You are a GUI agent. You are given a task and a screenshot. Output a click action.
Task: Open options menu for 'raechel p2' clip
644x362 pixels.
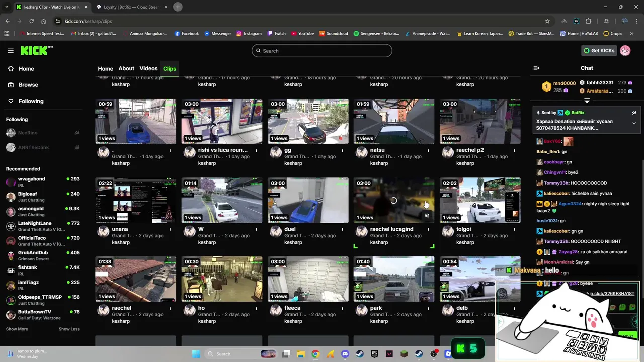(x=514, y=150)
